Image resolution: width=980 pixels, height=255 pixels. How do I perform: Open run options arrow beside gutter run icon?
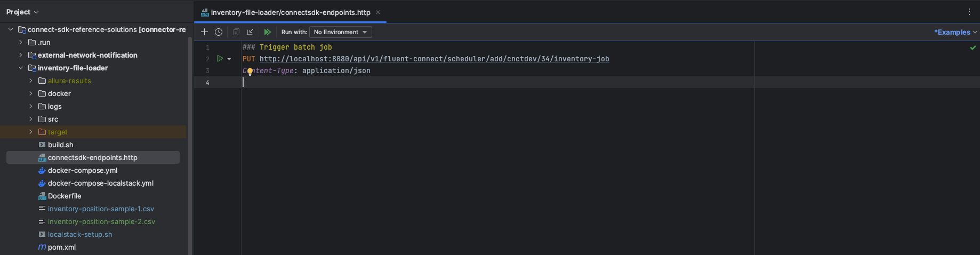pos(229,59)
